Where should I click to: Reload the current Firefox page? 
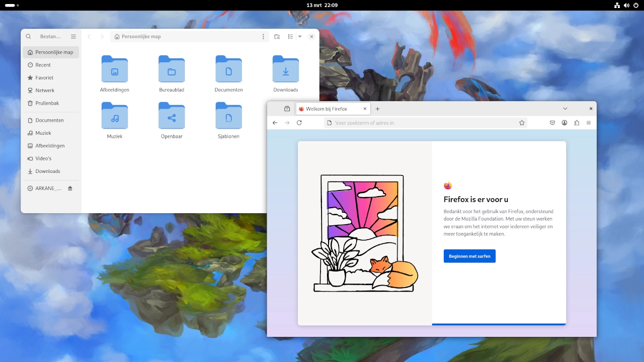pos(299,122)
